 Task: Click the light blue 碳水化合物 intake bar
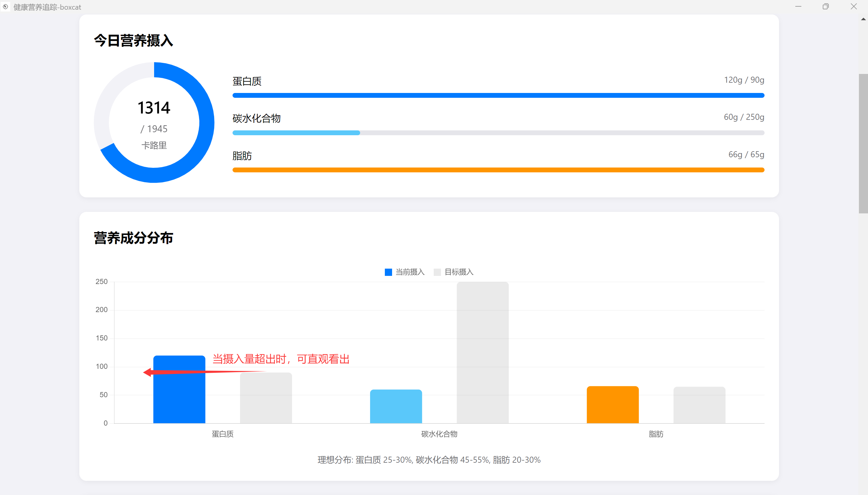pyautogui.click(x=396, y=406)
